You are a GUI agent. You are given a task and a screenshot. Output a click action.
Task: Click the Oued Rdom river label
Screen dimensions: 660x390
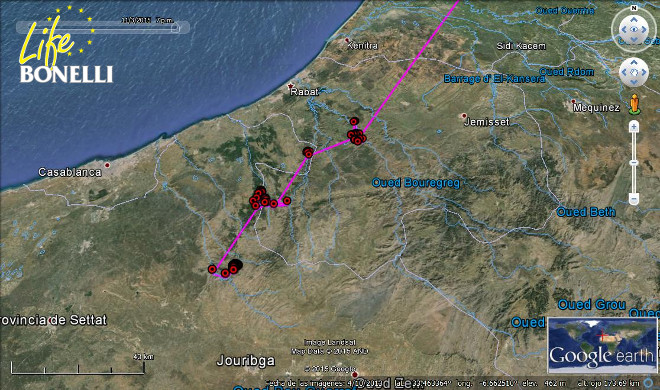point(567,72)
